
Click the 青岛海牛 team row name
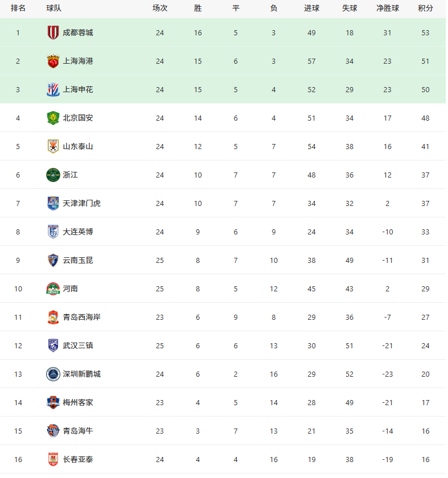78,431
